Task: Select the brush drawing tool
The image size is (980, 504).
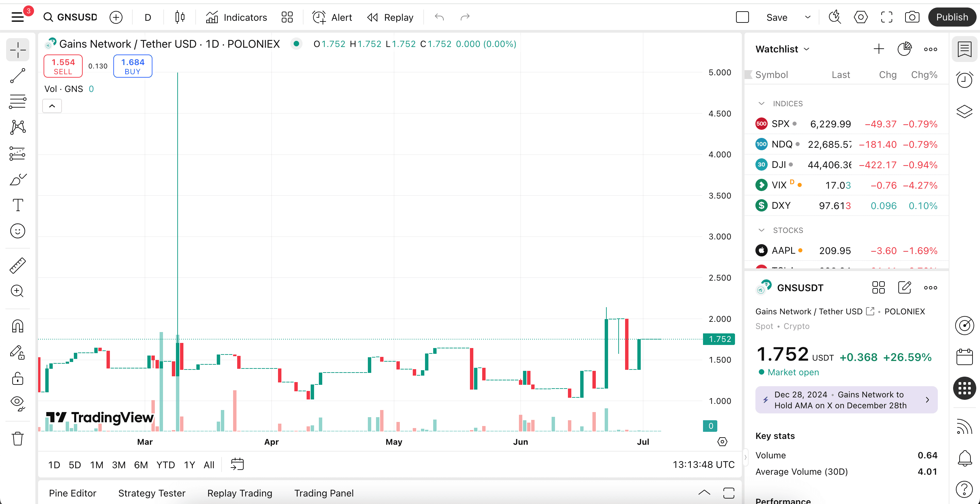Action: [17, 179]
